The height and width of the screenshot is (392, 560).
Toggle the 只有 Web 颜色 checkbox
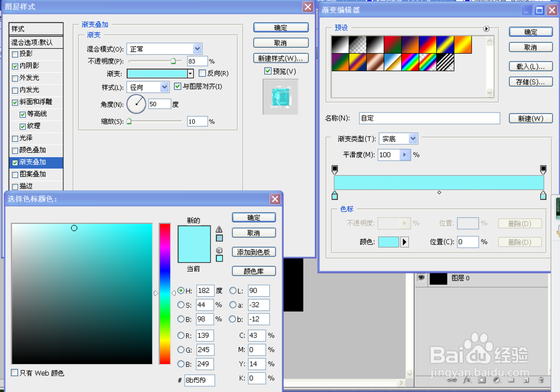pyautogui.click(x=13, y=372)
